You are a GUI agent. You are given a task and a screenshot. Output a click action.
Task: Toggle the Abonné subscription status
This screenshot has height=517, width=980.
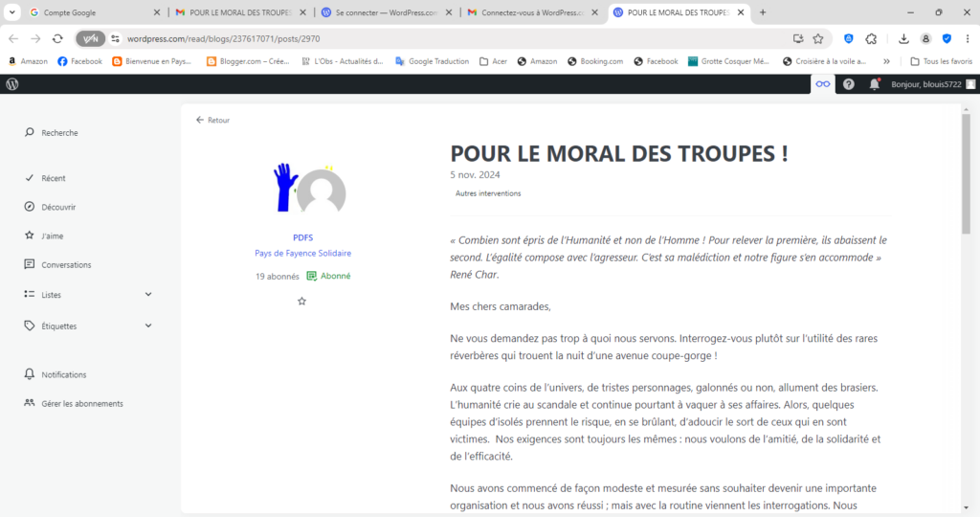tap(328, 276)
